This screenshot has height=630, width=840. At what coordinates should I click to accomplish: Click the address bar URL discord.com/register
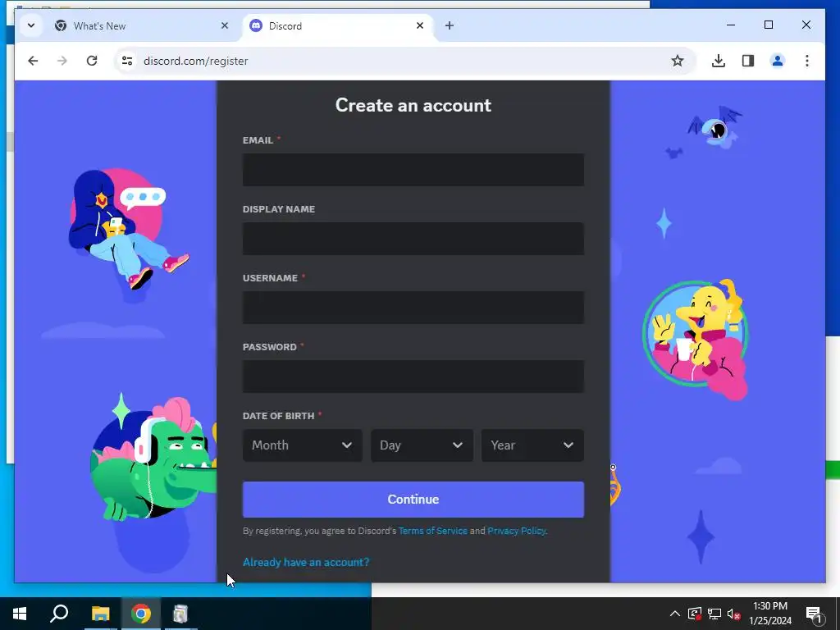coord(195,61)
